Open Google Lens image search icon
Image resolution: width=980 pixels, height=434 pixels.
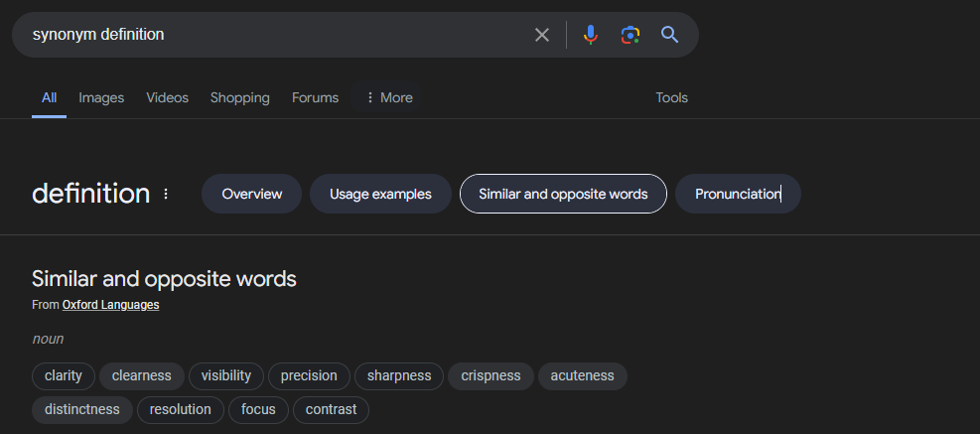tap(630, 35)
